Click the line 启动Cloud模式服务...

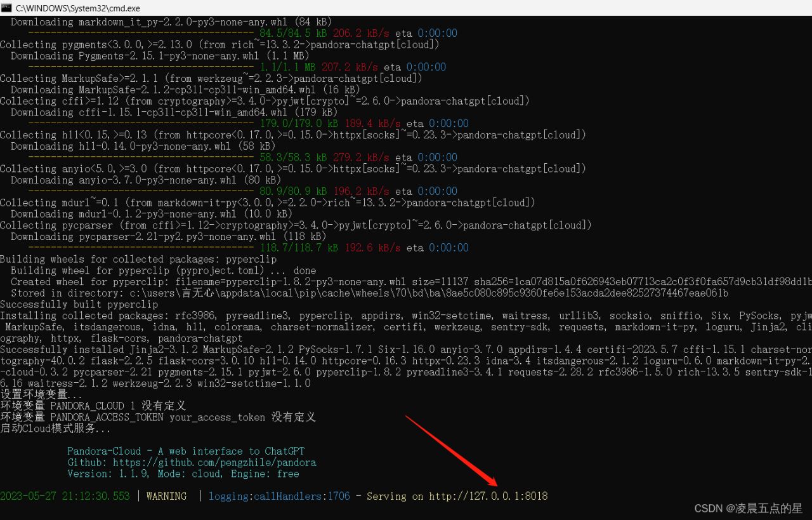pyautogui.click(x=56, y=429)
